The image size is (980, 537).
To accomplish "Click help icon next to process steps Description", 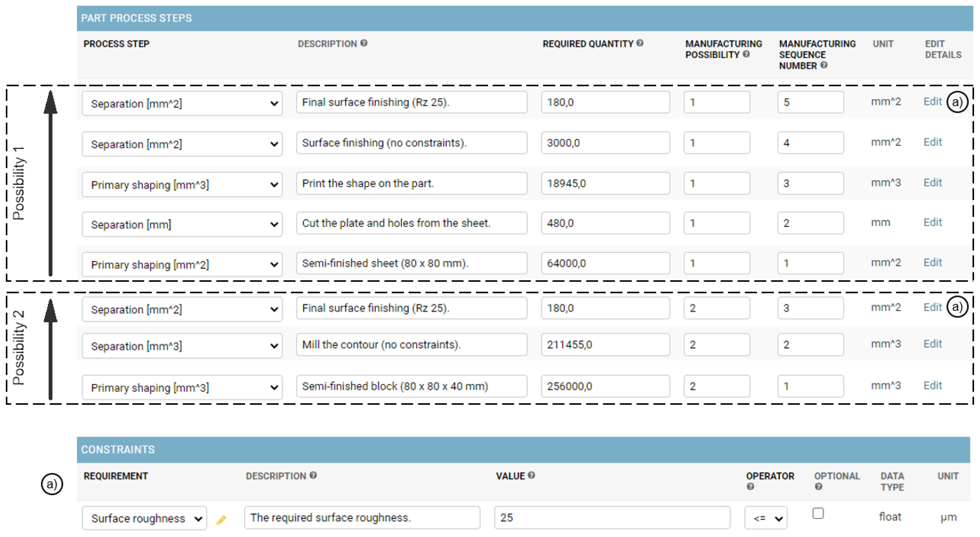I will [x=364, y=43].
